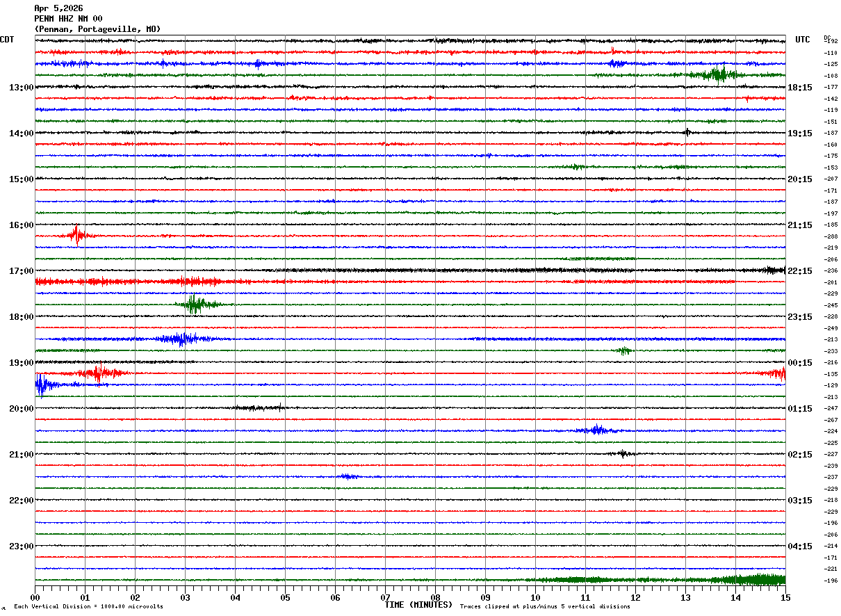Click the vertical division microvolts scale note
Image resolution: width=841 pixels, height=616 pixels.
coord(88,607)
